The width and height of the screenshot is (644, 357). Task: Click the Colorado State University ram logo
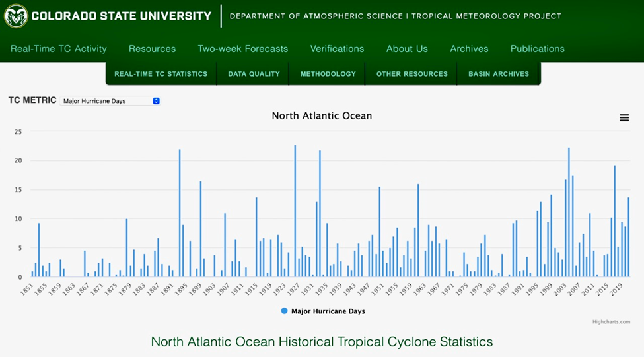16,16
